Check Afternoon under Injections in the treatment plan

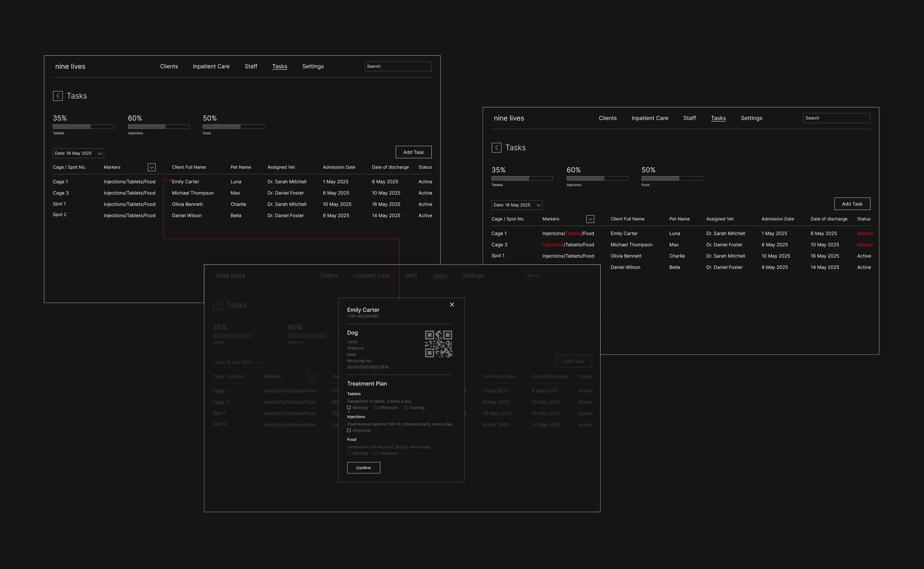(349, 430)
